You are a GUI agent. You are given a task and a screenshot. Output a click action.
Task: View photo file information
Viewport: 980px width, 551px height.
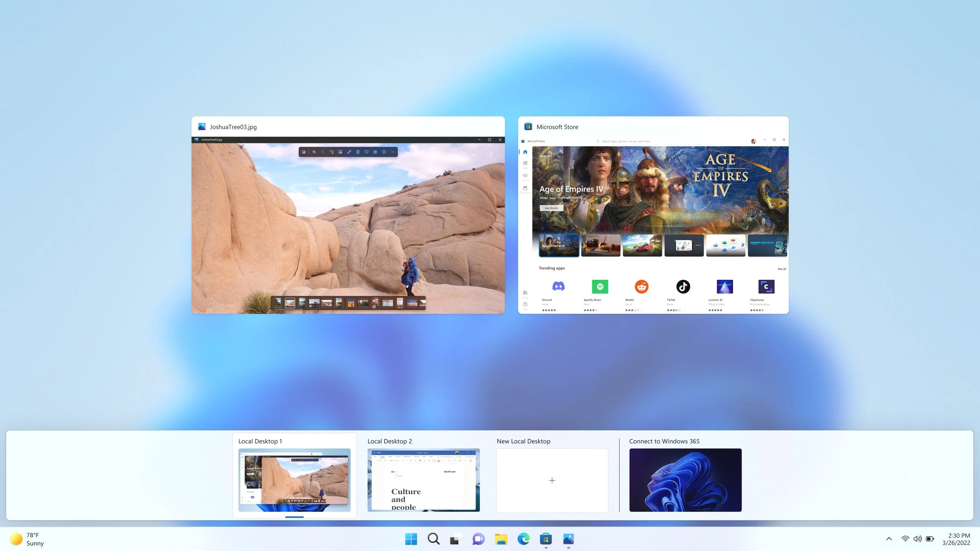point(384,152)
